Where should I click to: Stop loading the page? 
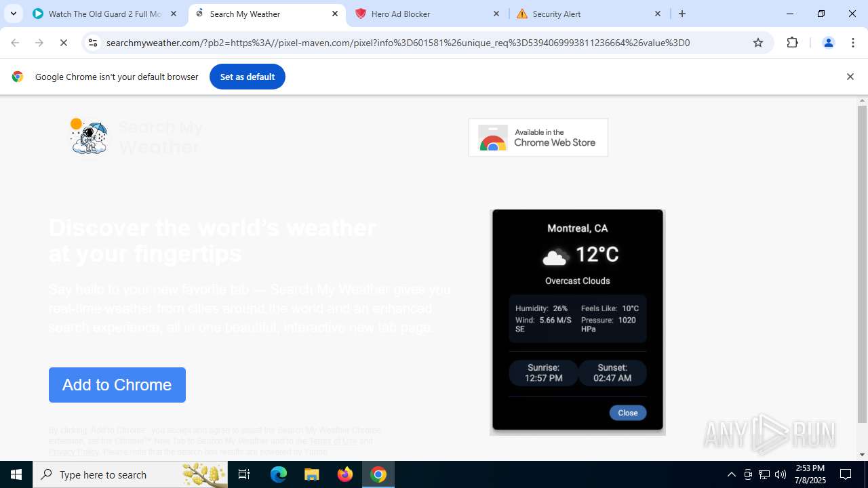64,43
